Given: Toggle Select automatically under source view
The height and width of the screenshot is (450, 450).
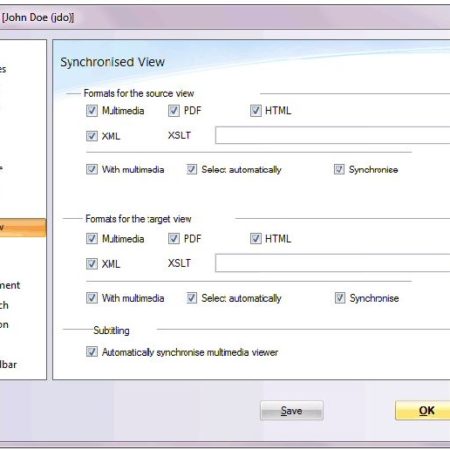Looking at the screenshot, I should (192, 169).
